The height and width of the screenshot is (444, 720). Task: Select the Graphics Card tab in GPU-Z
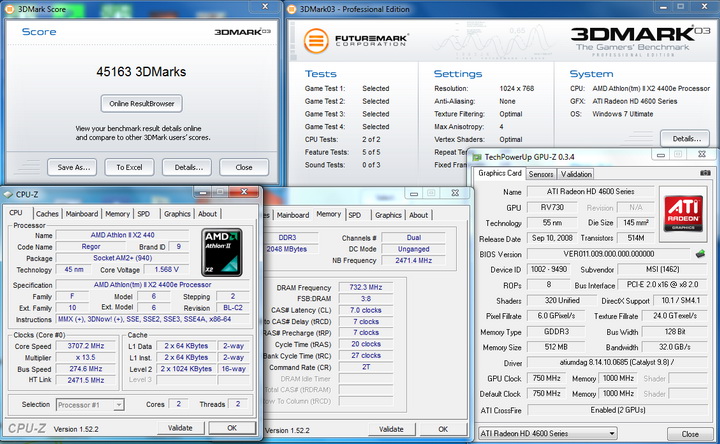coord(500,173)
